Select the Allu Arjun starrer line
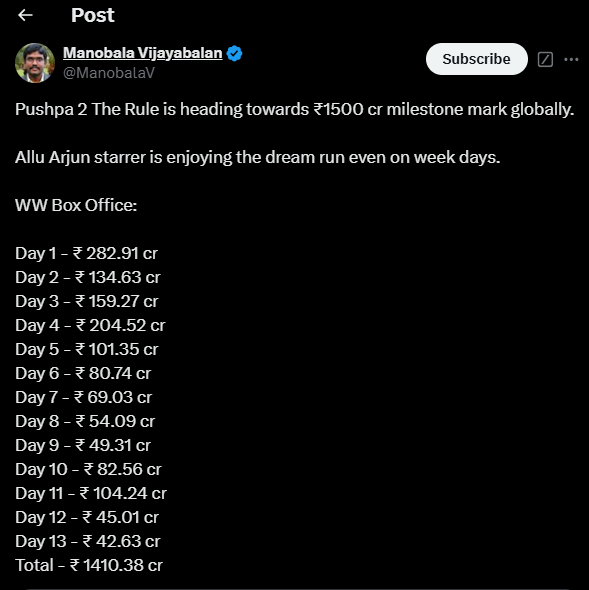589x590 pixels. click(x=257, y=157)
